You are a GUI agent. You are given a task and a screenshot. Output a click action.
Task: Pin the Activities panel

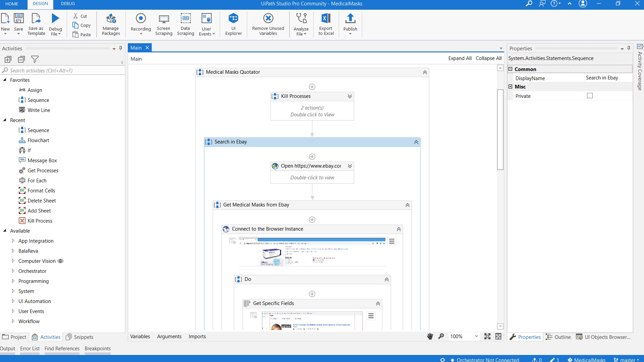(120, 48)
